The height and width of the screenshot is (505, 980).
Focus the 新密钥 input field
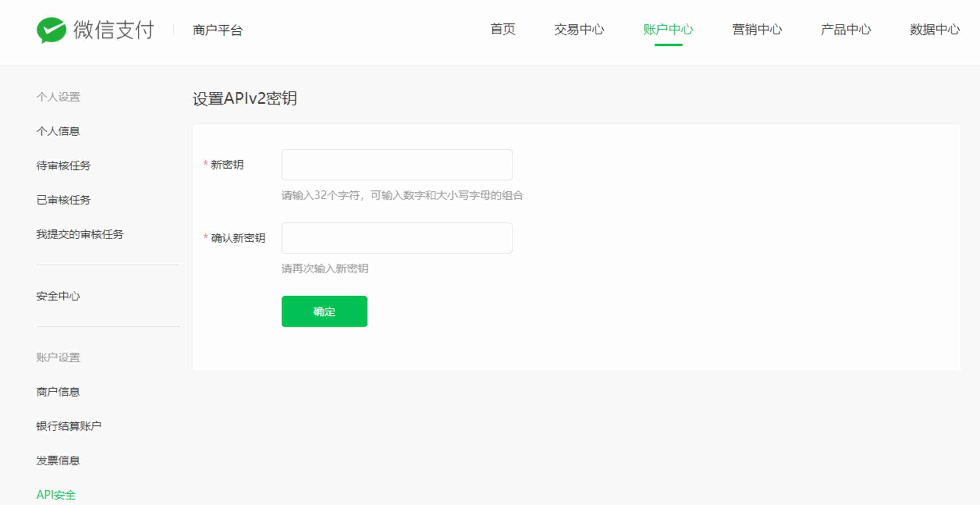coord(397,165)
